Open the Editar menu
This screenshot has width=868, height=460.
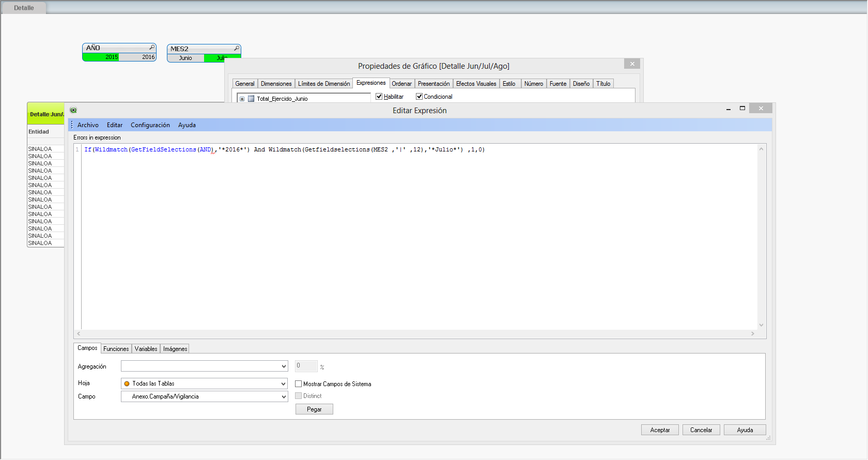click(x=115, y=125)
